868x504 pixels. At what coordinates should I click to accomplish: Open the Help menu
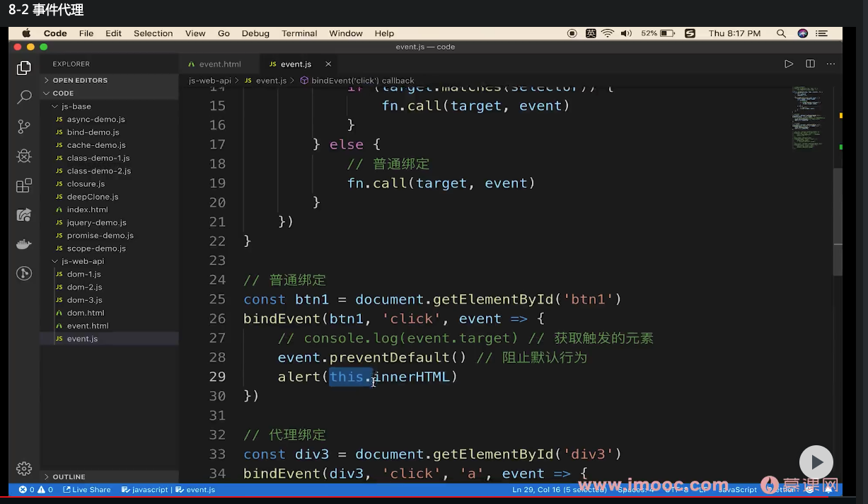pos(384,33)
